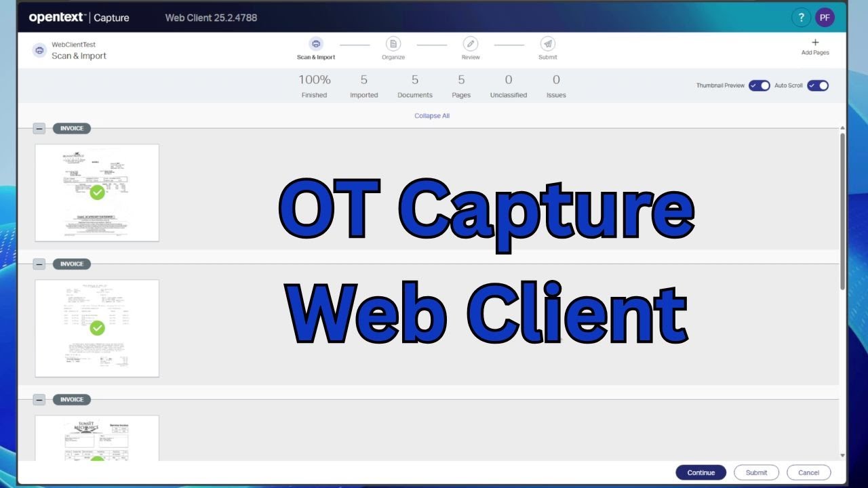Click the Cancel button
This screenshot has height=488, width=868.
click(808, 472)
